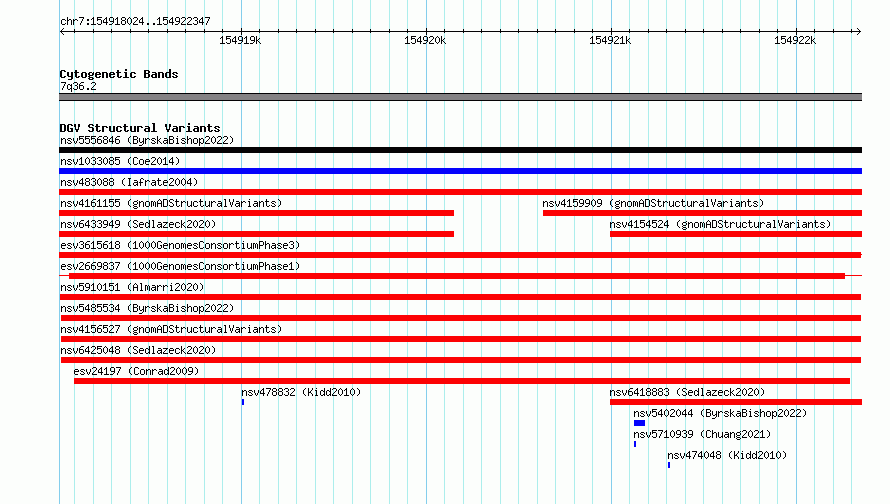Click the left arrowhead of the ruler
890x504 pixels.
[62, 31]
